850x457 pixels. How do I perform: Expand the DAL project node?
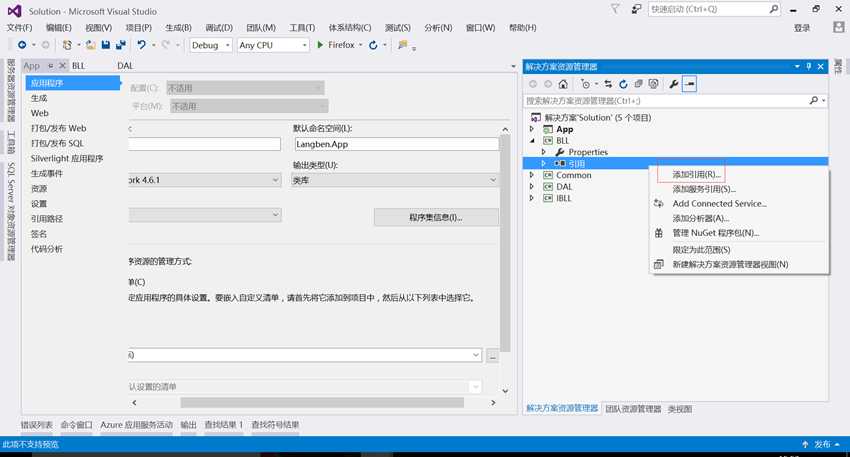532,186
